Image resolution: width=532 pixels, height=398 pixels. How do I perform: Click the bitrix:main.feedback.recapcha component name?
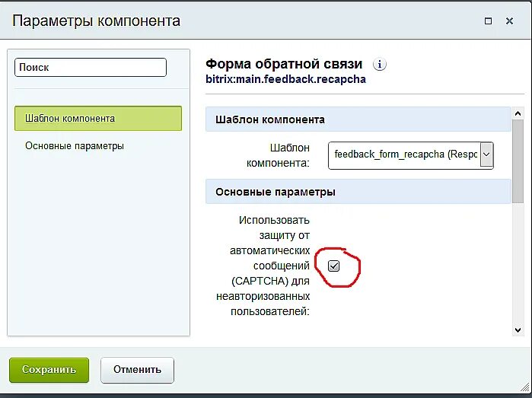[285, 79]
